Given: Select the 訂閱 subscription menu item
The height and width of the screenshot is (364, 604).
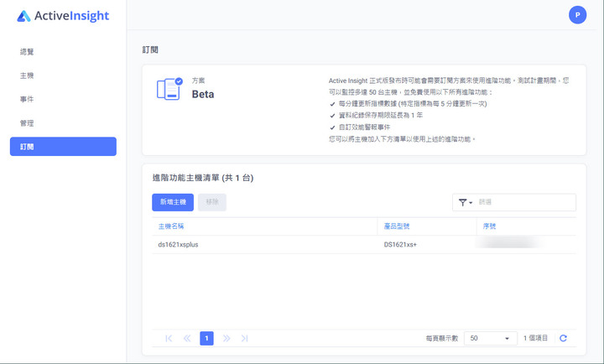Looking at the screenshot, I should (x=63, y=147).
